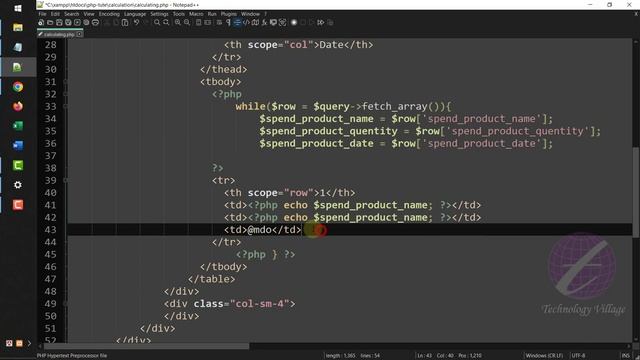
Task: Click fetch_array() on line 33
Action: 400,107
